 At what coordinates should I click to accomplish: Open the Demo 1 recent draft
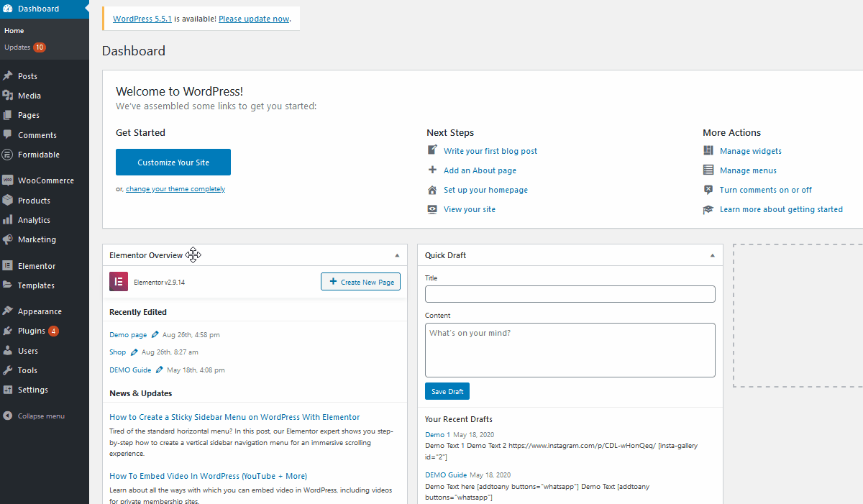click(x=438, y=434)
